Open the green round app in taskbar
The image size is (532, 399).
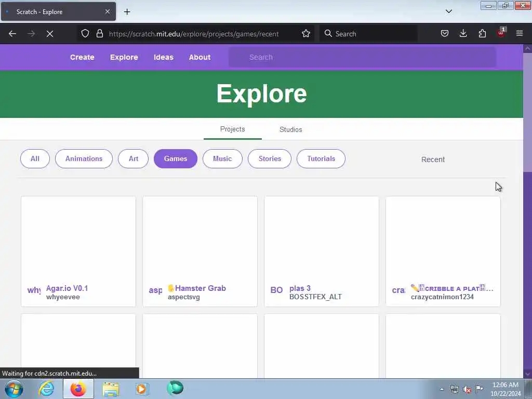pos(175,388)
